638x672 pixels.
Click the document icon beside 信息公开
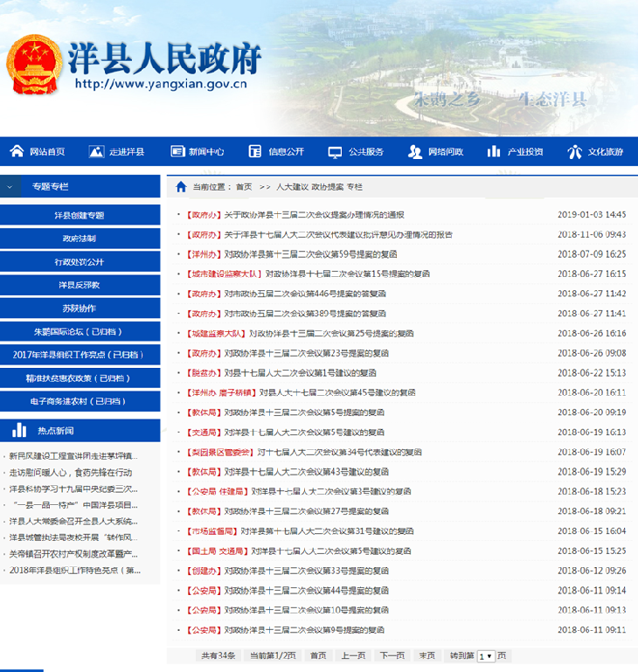(x=254, y=151)
